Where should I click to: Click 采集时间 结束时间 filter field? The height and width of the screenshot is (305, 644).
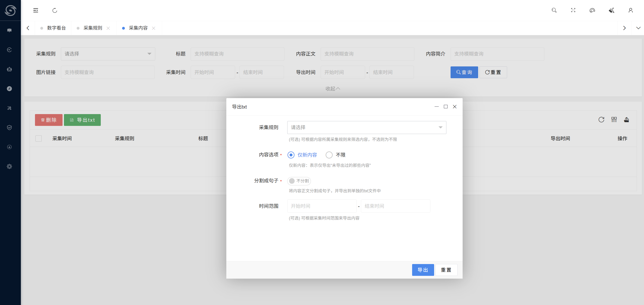[x=262, y=72]
